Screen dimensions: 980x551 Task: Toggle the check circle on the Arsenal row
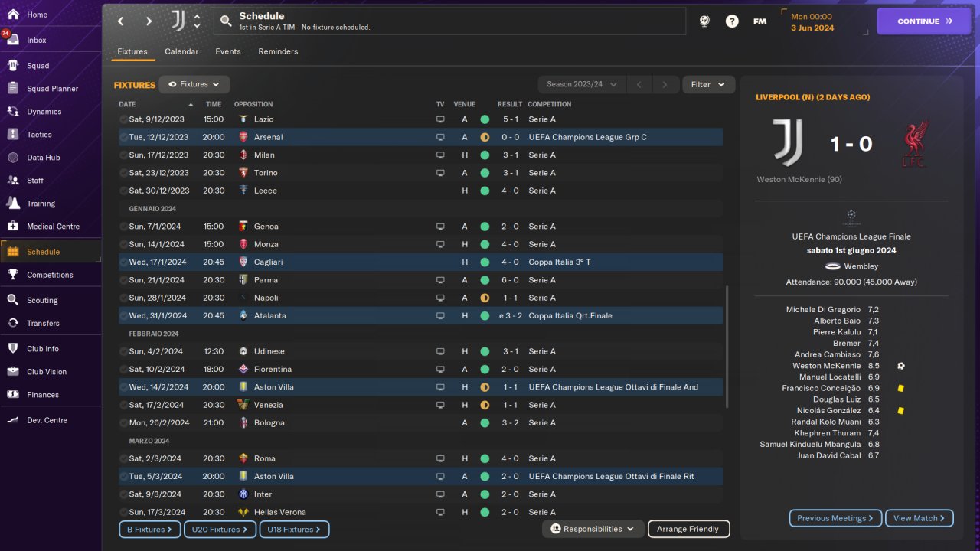(x=124, y=137)
